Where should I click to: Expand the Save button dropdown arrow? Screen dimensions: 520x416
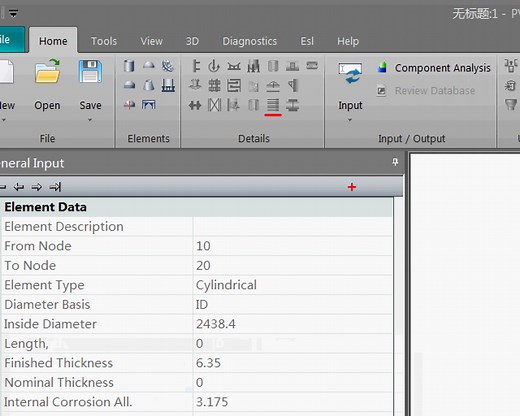(90, 120)
